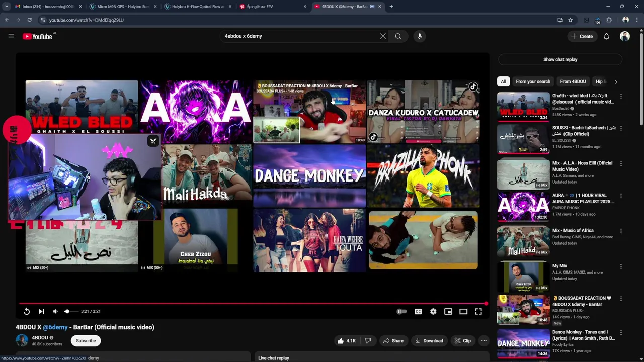Share the video
Image resolution: width=644 pixels, height=362 pixels.
[x=393, y=341]
